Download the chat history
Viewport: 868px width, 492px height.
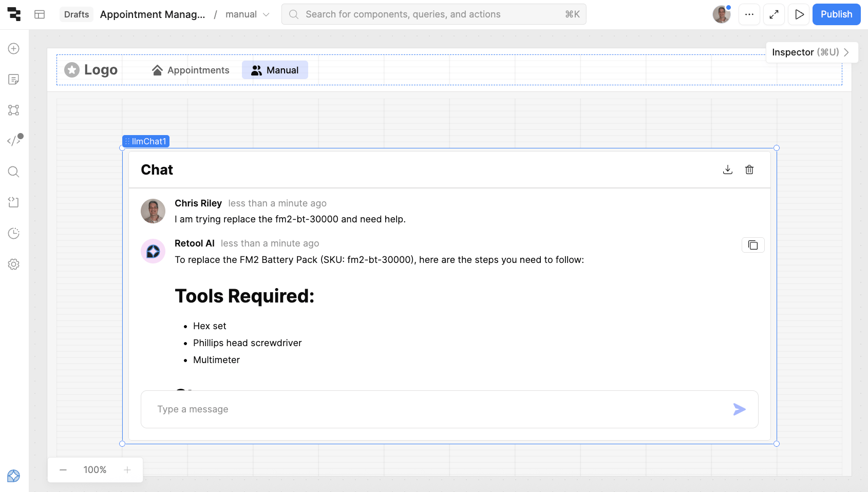[727, 169]
